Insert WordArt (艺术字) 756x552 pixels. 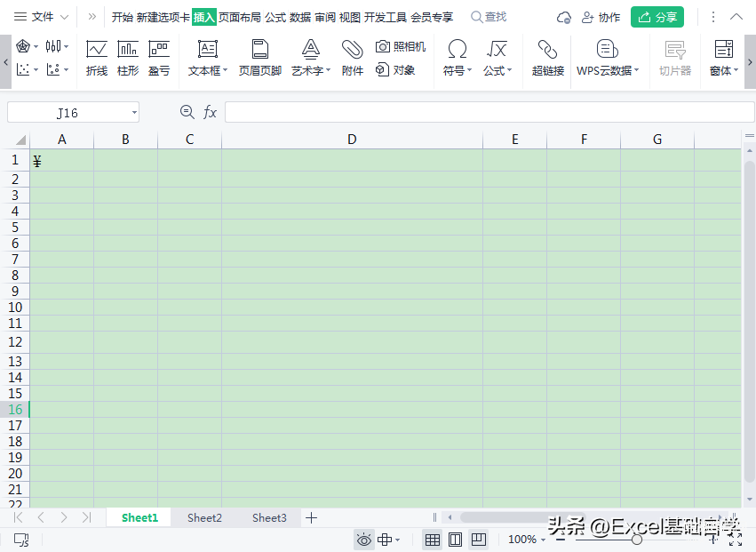(311, 59)
